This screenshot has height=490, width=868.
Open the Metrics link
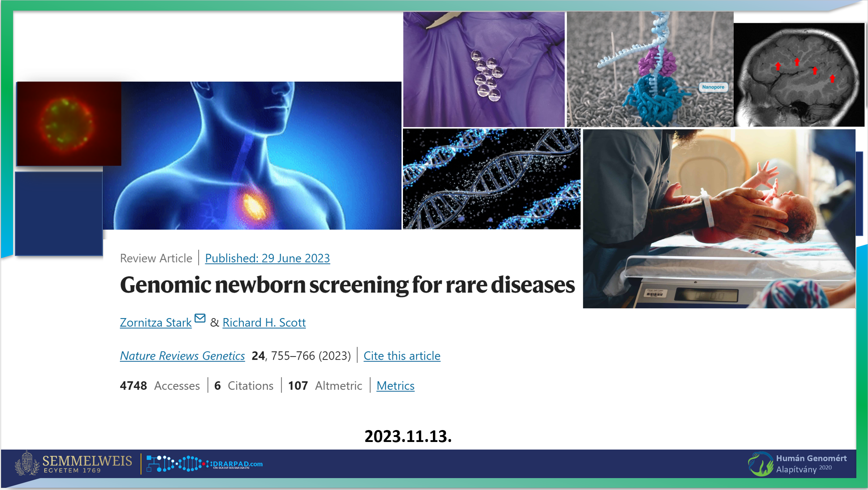(395, 386)
